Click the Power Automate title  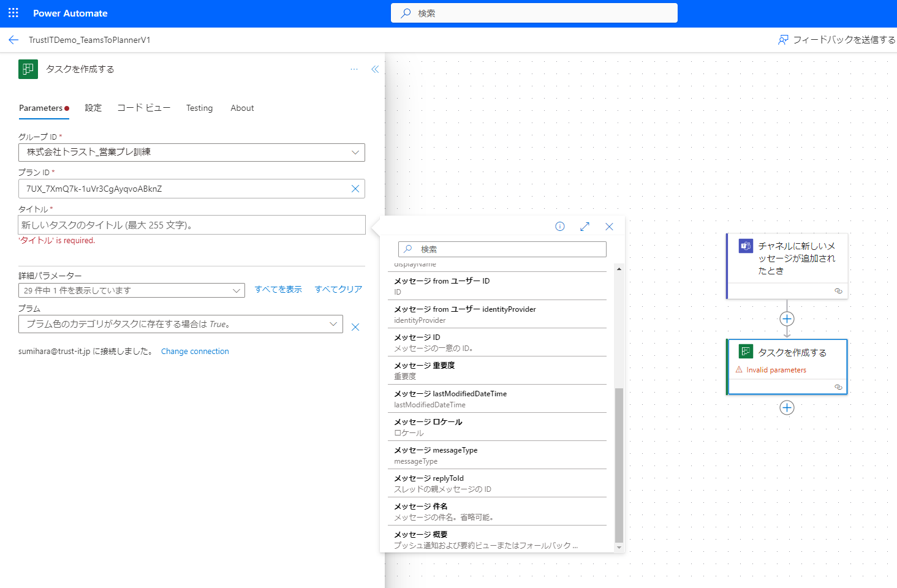click(70, 13)
